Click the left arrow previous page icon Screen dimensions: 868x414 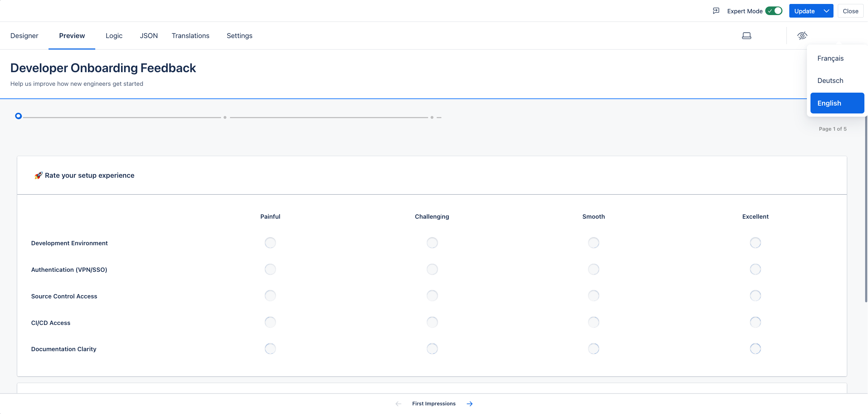pyautogui.click(x=398, y=404)
